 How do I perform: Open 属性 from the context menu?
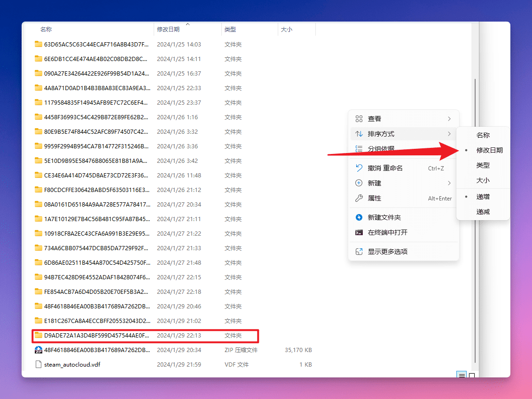[404, 198]
